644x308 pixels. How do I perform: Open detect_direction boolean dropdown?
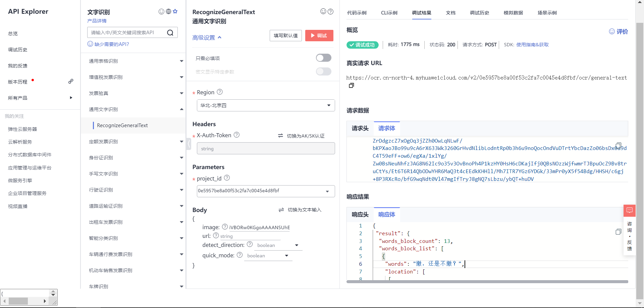coord(278,245)
